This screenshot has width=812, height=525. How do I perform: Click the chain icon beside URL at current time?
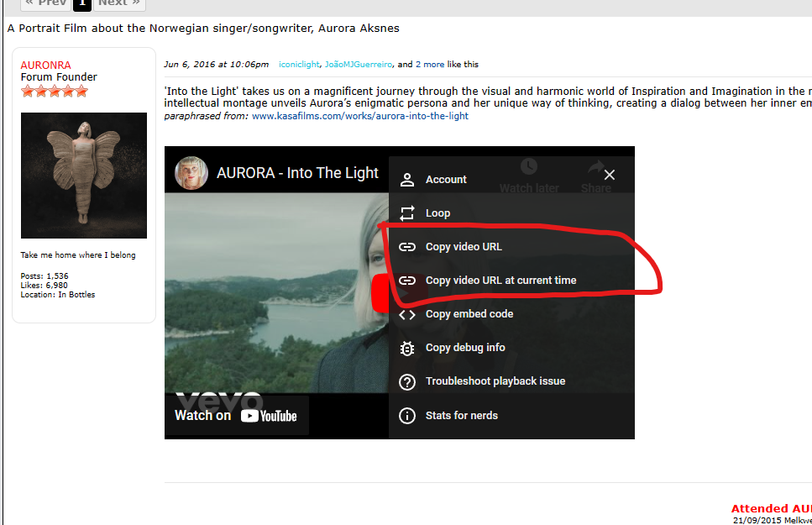(407, 281)
